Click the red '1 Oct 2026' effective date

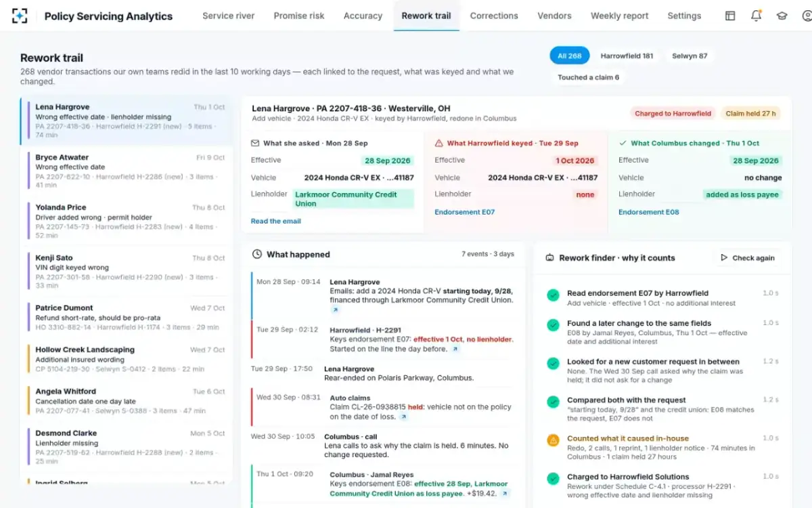tap(575, 161)
